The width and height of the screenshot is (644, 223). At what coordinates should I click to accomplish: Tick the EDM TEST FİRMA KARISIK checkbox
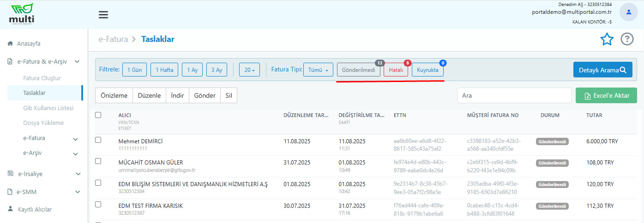click(x=98, y=205)
